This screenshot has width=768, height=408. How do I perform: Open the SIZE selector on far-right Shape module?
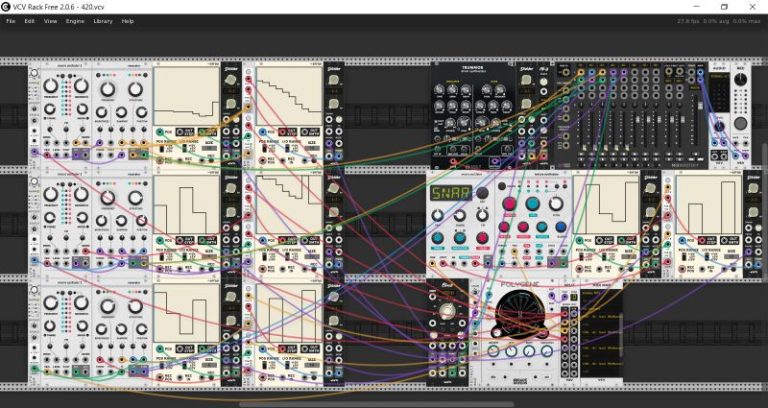point(733,256)
